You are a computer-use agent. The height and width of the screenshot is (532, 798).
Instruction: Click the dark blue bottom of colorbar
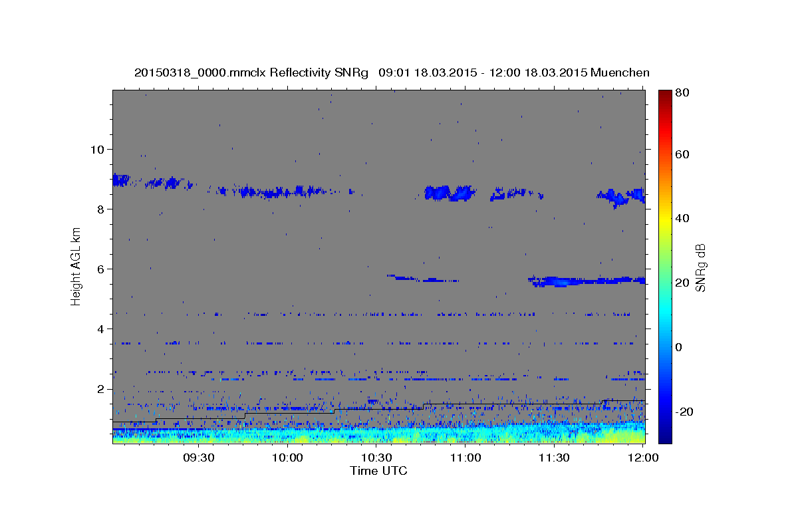(x=665, y=436)
